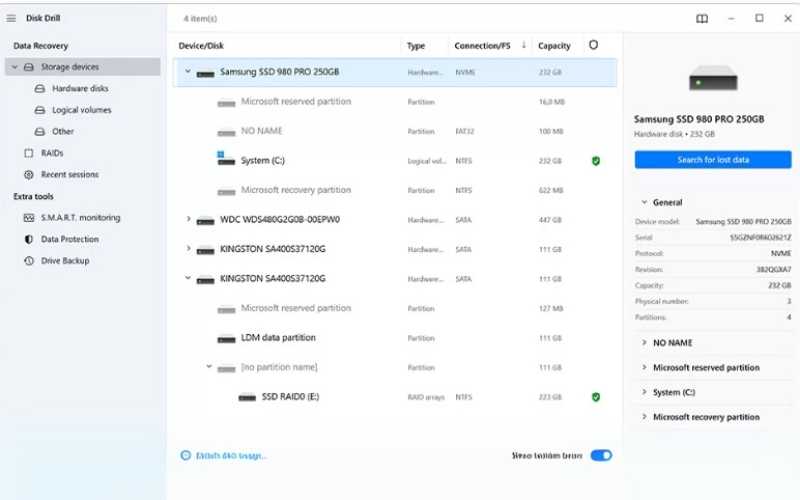Viewport: 800px width, 500px height.
Task: Expand the WDC WDS480G2G0B-00EPW0 disk chevron
Action: coord(188,219)
